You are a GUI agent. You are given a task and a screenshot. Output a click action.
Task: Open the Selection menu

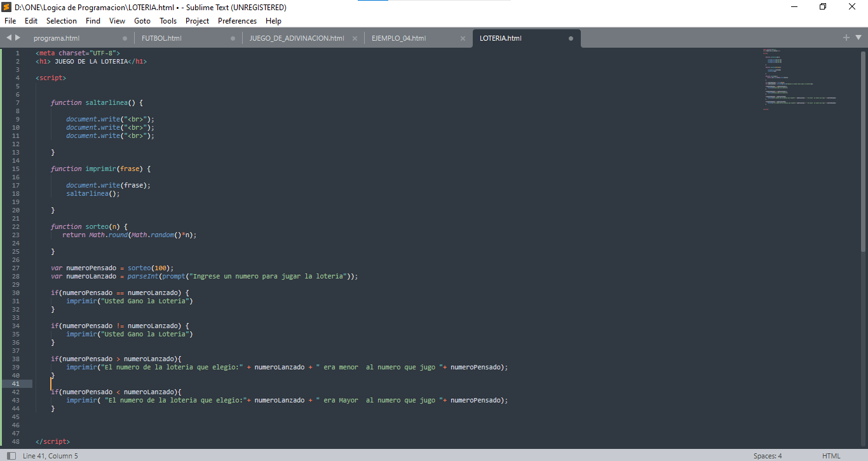[62, 21]
